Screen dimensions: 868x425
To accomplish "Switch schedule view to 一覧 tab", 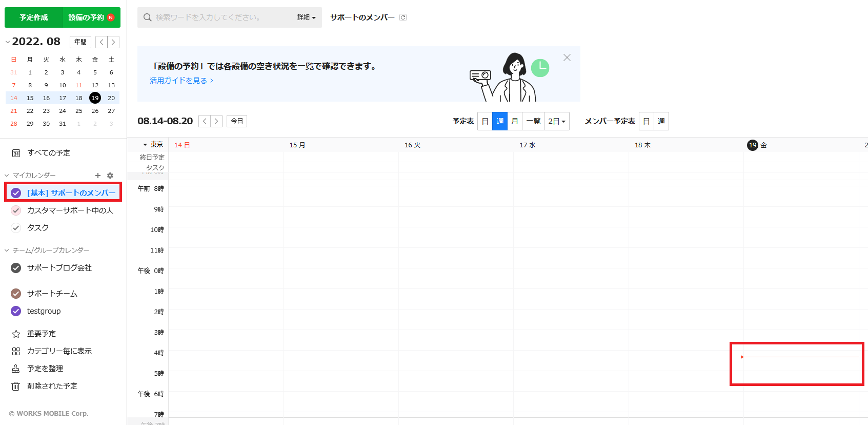I will [533, 121].
